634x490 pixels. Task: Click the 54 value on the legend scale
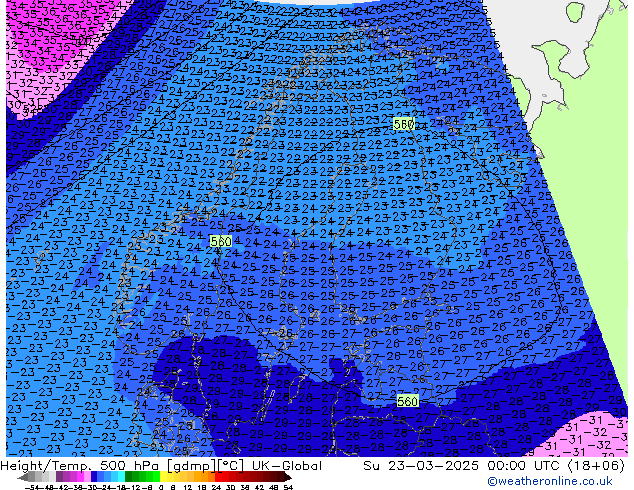pos(288,488)
